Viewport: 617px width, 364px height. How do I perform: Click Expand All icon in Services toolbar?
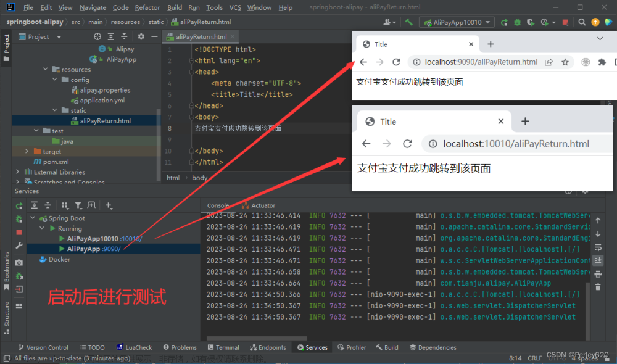coord(34,205)
